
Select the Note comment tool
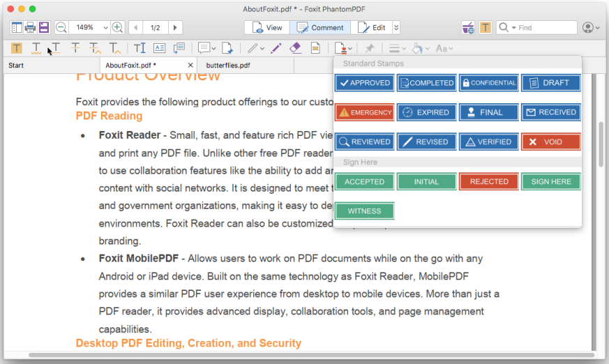(x=204, y=49)
